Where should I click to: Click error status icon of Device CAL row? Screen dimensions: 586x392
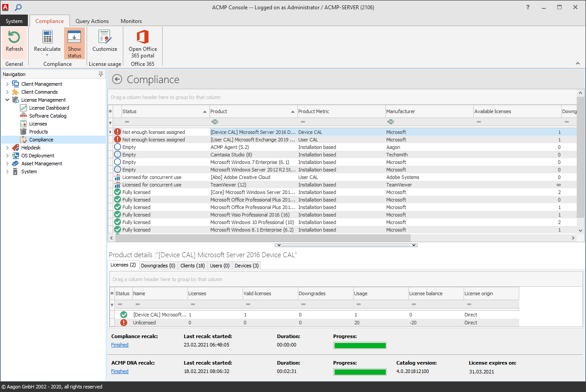pyautogui.click(x=118, y=132)
